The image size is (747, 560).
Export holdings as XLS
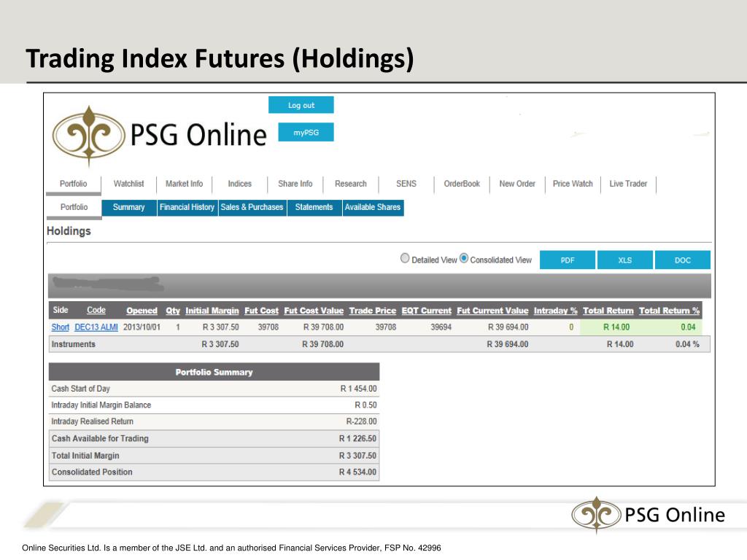(x=625, y=260)
